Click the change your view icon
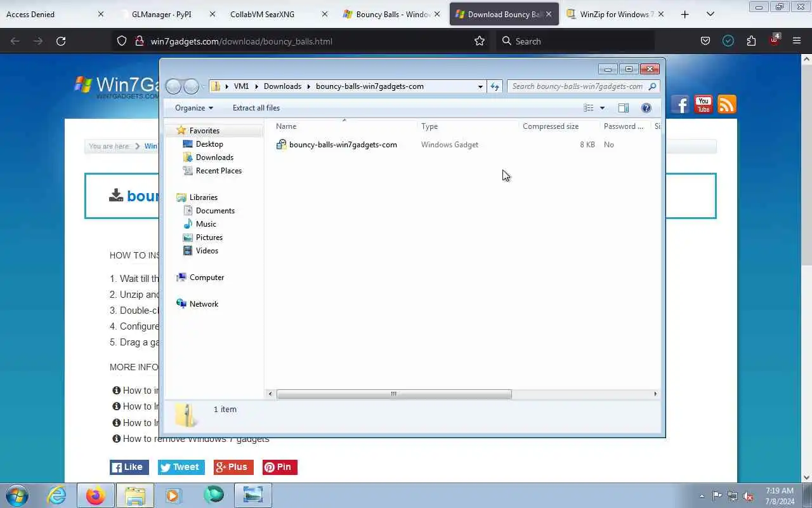 click(x=589, y=108)
